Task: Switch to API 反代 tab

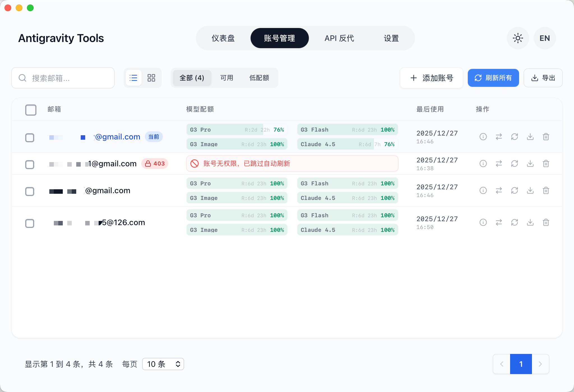Action: [x=339, y=38]
